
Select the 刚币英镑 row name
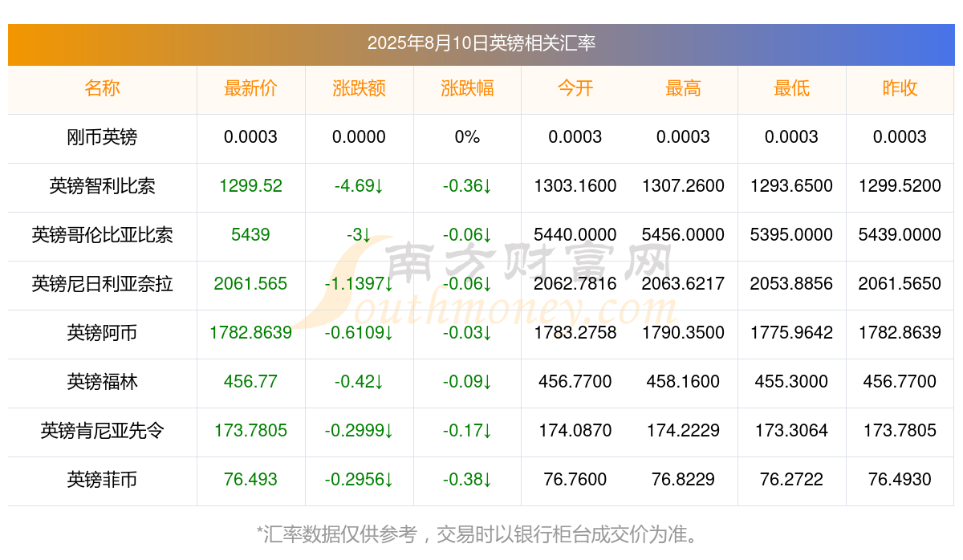coord(102,137)
